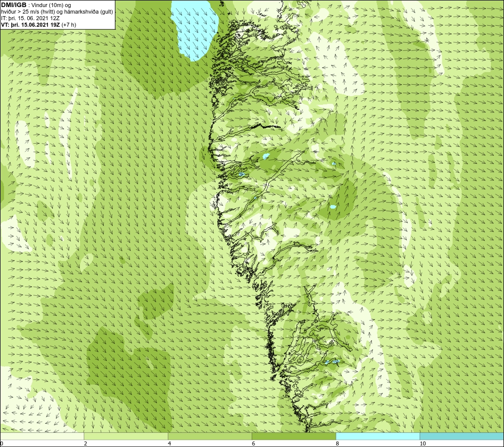This screenshot has height=447, width=504.
Task: Click the "VT: þri. 15.06.2021 19Z" valid time
Action: [x=30, y=25]
